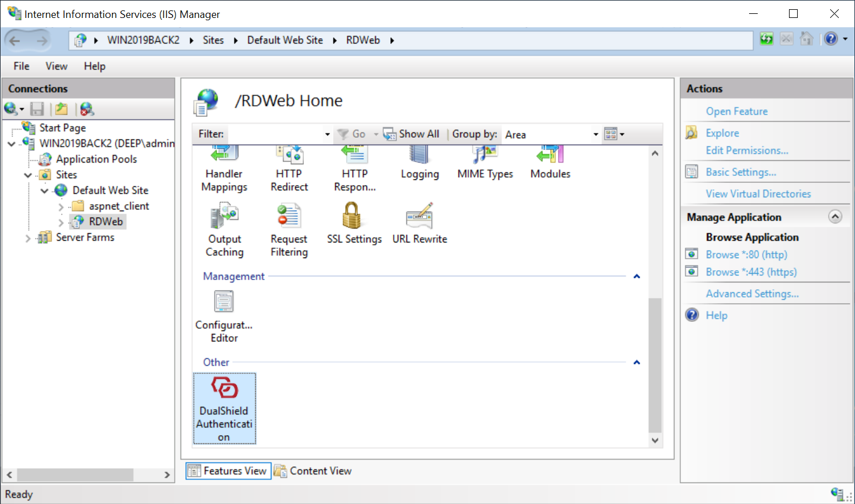Click the Advanced Settings link

click(751, 294)
